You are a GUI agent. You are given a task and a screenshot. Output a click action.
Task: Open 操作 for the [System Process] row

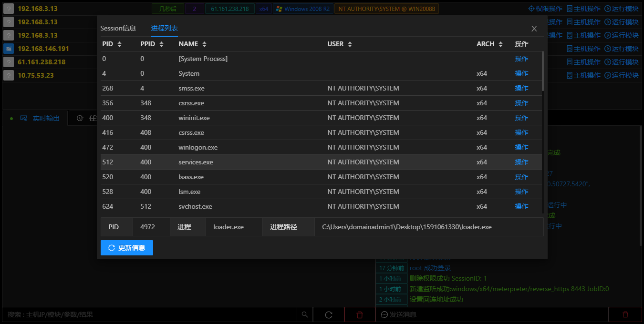coord(521,59)
